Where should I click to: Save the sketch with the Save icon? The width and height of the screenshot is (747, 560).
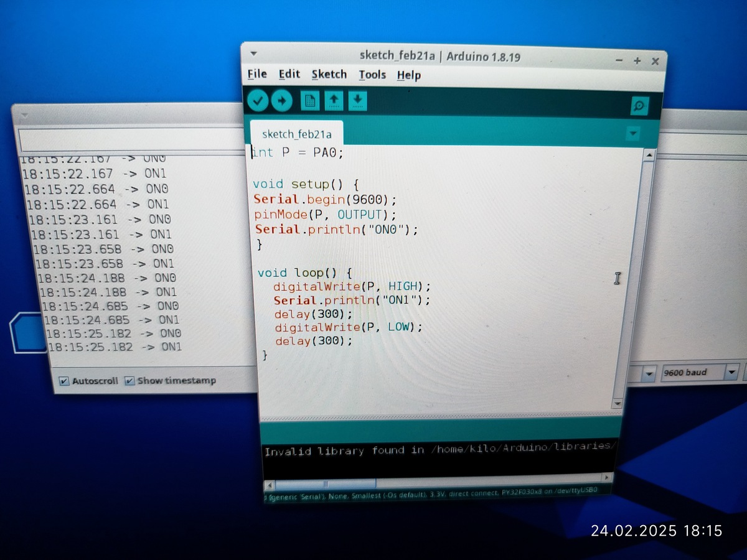point(357,100)
